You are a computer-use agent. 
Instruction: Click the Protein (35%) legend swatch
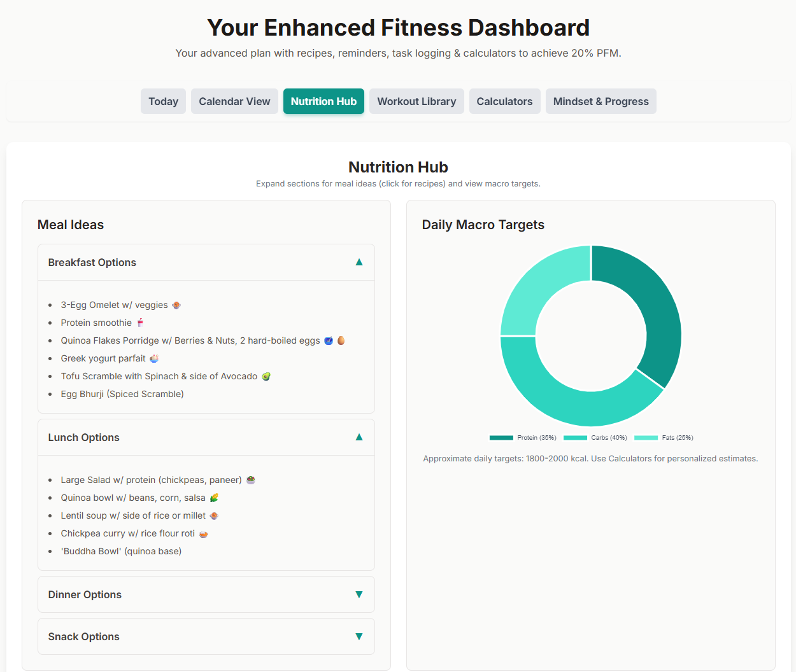pyautogui.click(x=501, y=437)
